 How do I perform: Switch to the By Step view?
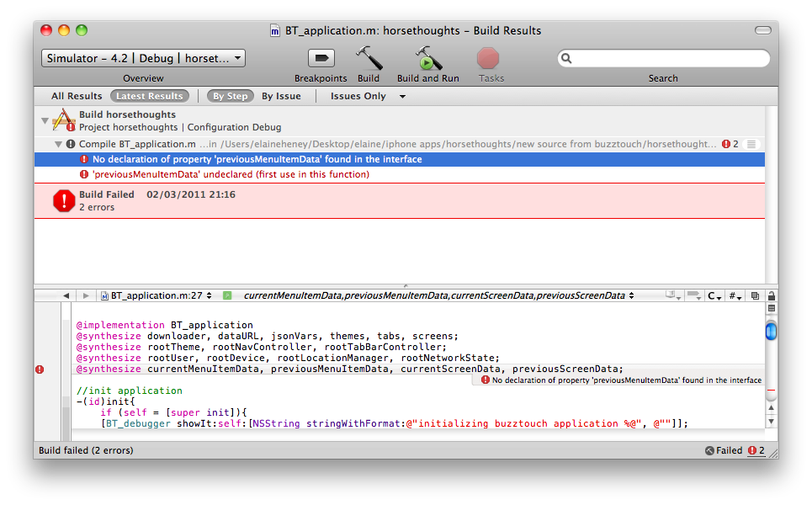coord(230,96)
